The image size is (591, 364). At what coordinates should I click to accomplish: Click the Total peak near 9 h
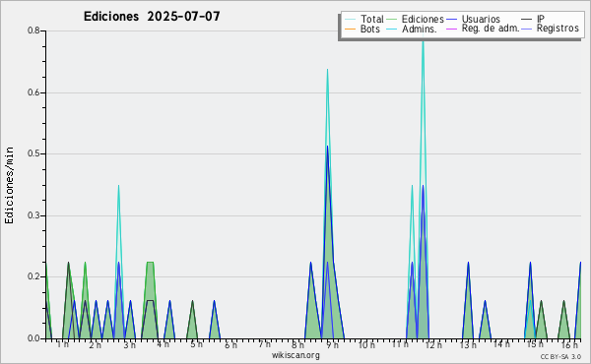[328, 70]
